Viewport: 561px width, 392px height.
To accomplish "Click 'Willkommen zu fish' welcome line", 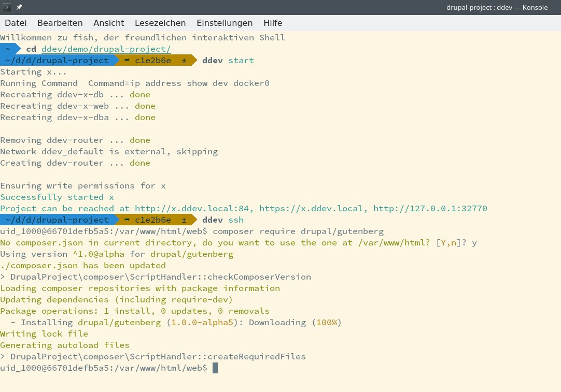I will pyautogui.click(x=143, y=37).
